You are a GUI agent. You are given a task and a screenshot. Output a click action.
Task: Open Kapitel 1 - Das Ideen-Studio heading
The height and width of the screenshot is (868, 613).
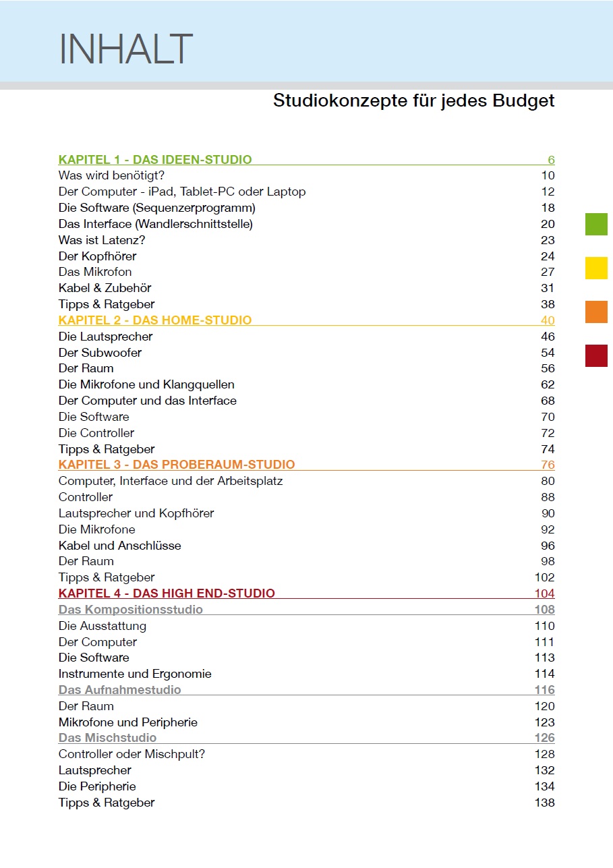(x=155, y=160)
